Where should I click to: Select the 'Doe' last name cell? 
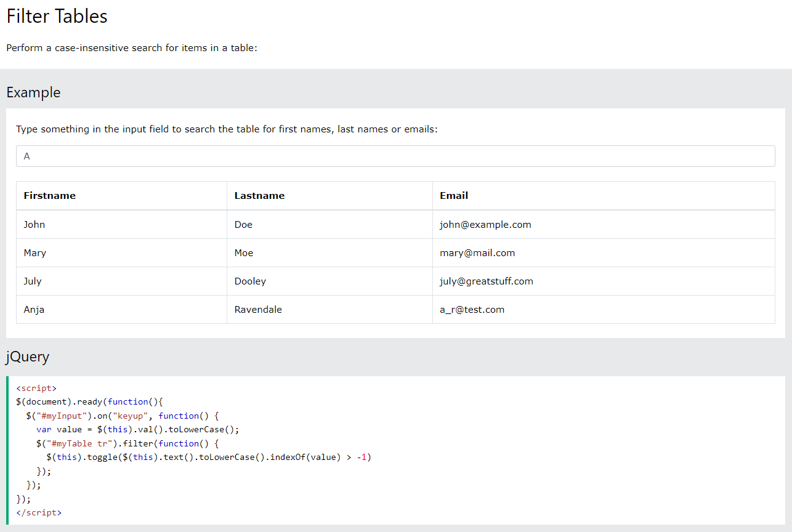[x=329, y=225]
